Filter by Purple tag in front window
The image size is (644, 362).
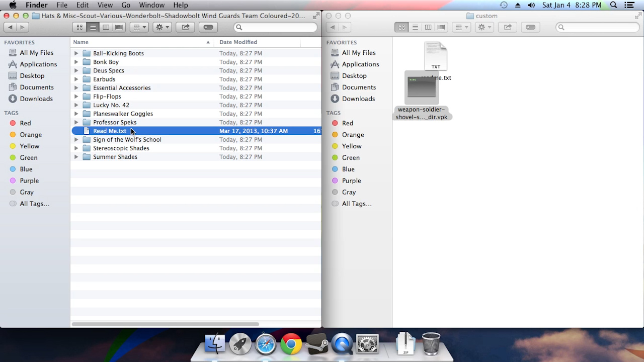(29, 181)
